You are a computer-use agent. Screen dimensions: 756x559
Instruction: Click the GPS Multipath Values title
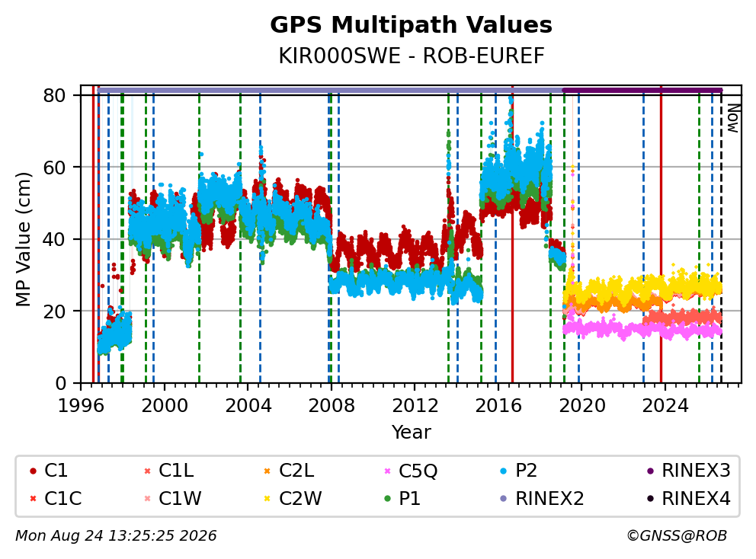411,25
